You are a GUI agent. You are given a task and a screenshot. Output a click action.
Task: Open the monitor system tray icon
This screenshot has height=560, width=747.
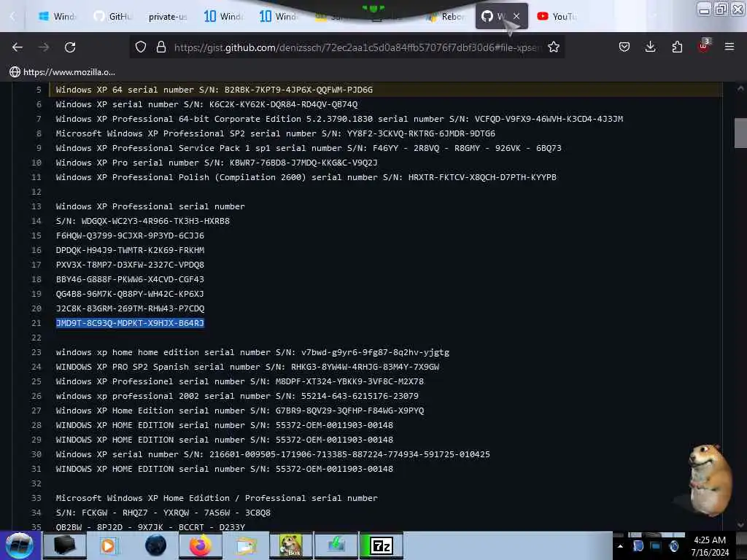pos(656,546)
